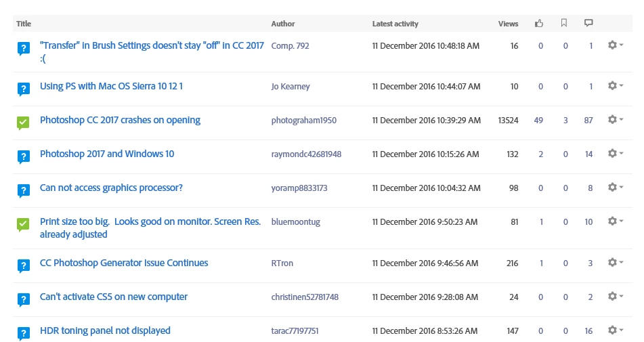
Task: Click the bookmark column header icon
Action: pos(564,23)
